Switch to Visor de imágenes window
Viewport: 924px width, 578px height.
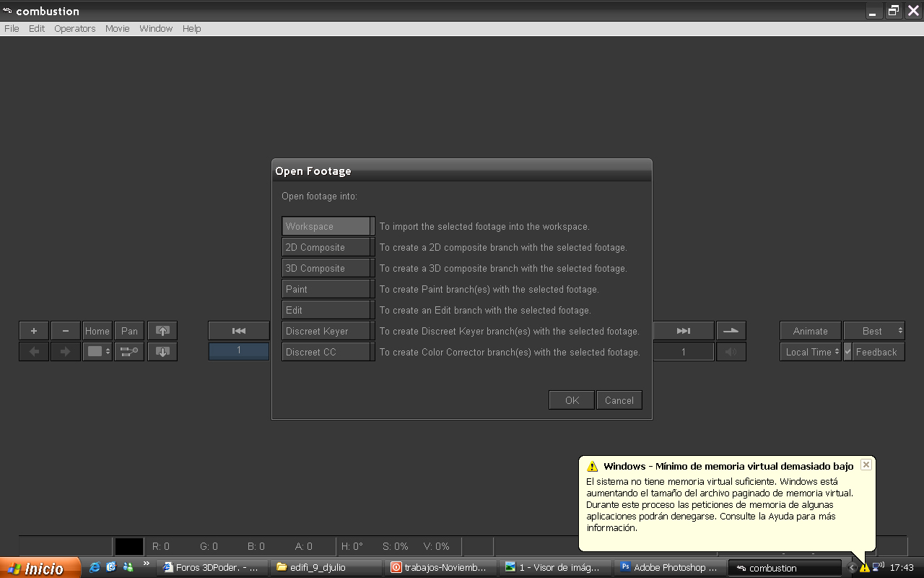554,568
